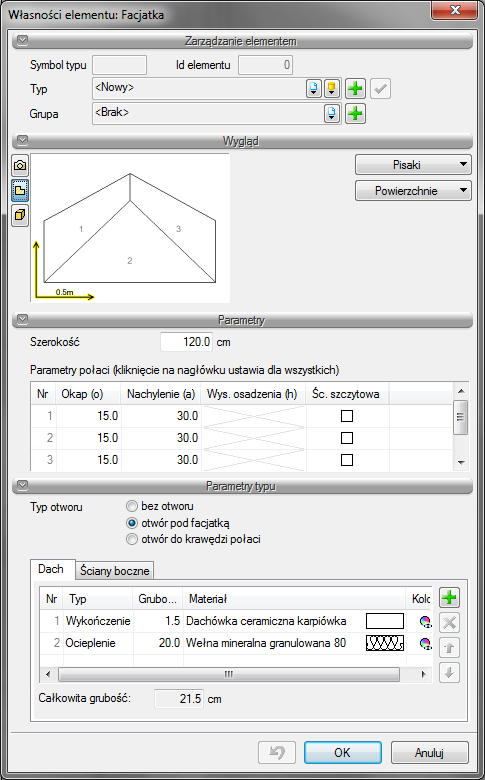
Task: Open color picker for Wykończenie layer
Action: (x=425, y=621)
